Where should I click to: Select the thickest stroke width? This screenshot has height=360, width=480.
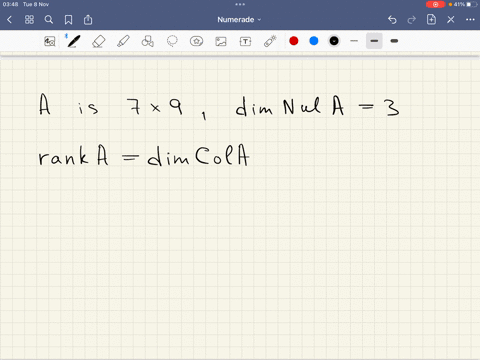tap(394, 41)
